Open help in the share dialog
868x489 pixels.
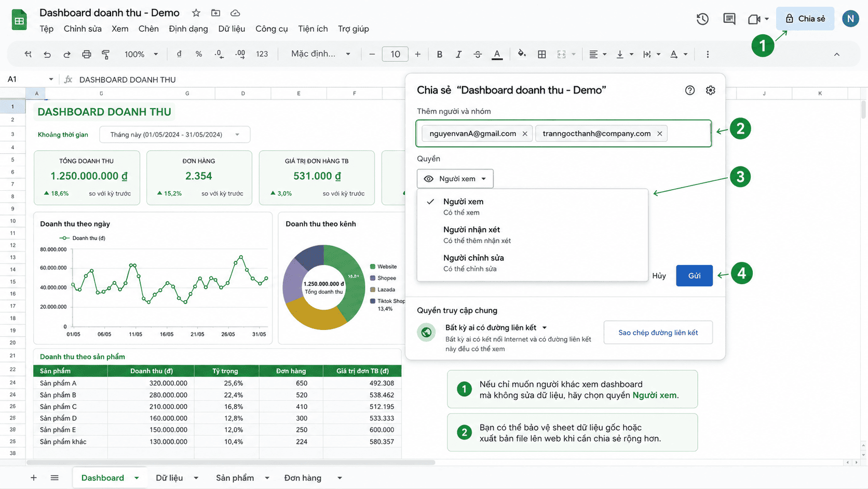pos(690,90)
